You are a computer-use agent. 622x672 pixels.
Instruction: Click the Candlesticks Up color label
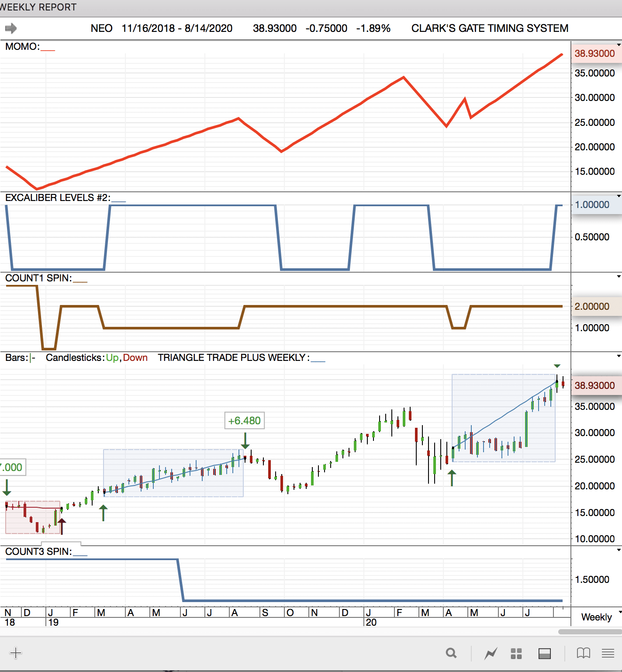pos(112,358)
